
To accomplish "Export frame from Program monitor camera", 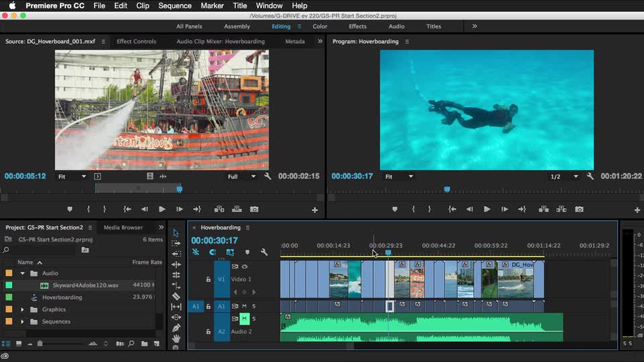I will (579, 209).
